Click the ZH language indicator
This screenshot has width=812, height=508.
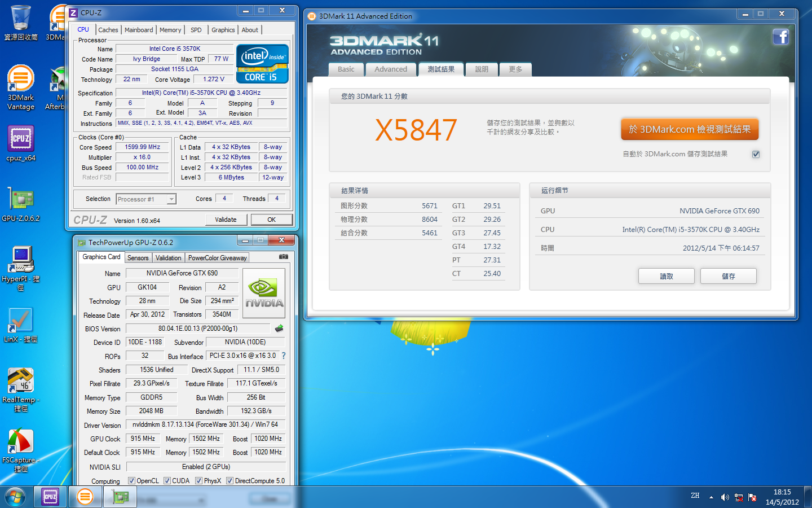click(x=695, y=496)
